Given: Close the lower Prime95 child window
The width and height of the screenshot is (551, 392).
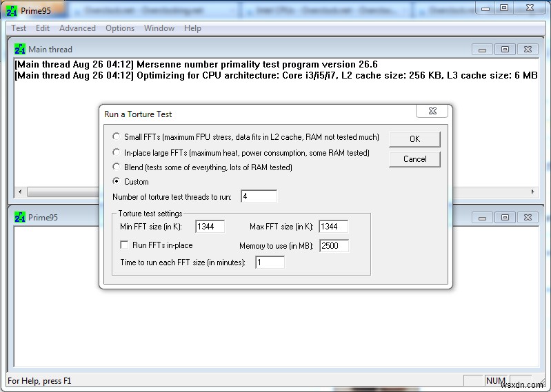Looking at the screenshot, I should [528, 218].
